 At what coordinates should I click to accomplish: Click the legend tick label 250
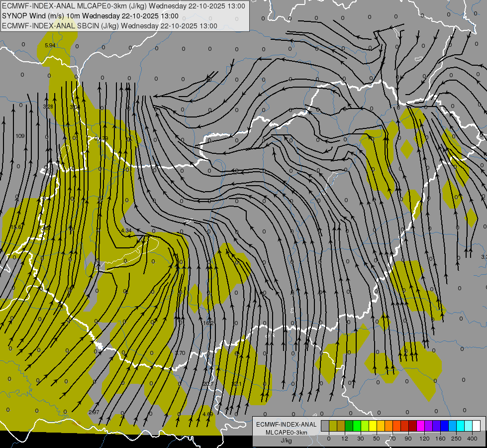456,439
